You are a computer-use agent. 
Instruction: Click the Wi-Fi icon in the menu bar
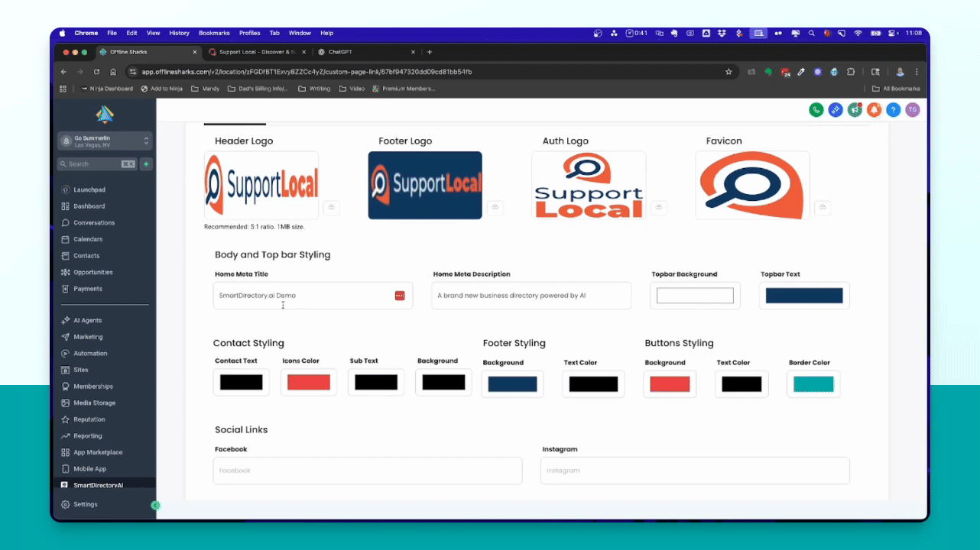coord(858,34)
